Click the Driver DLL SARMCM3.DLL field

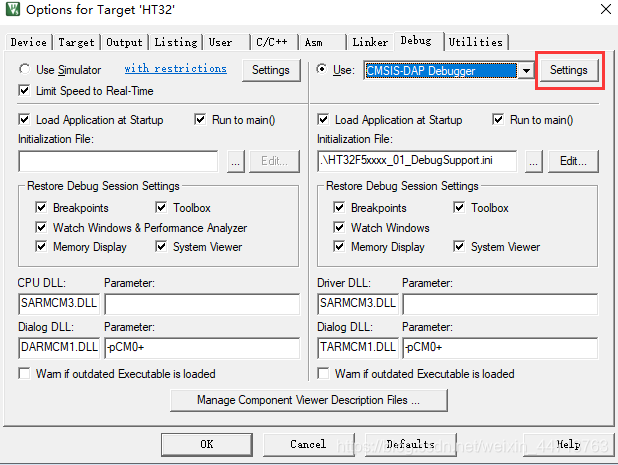(358, 304)
